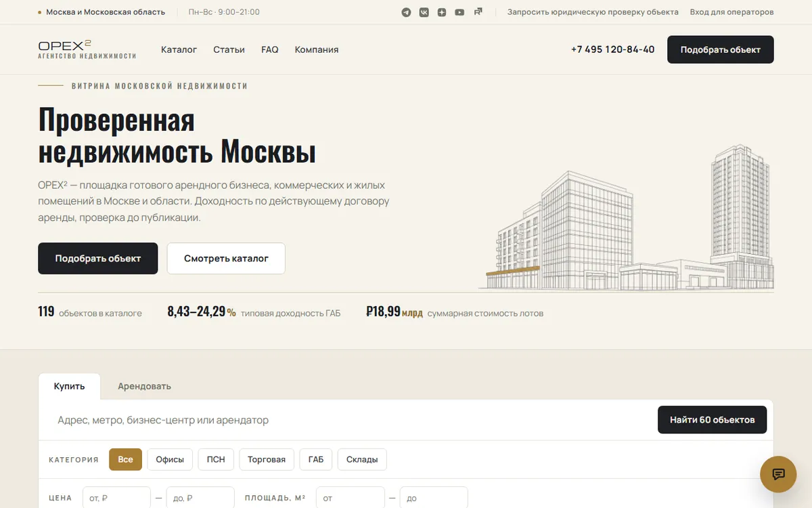Switch to the Купить tab

(69, 386)
